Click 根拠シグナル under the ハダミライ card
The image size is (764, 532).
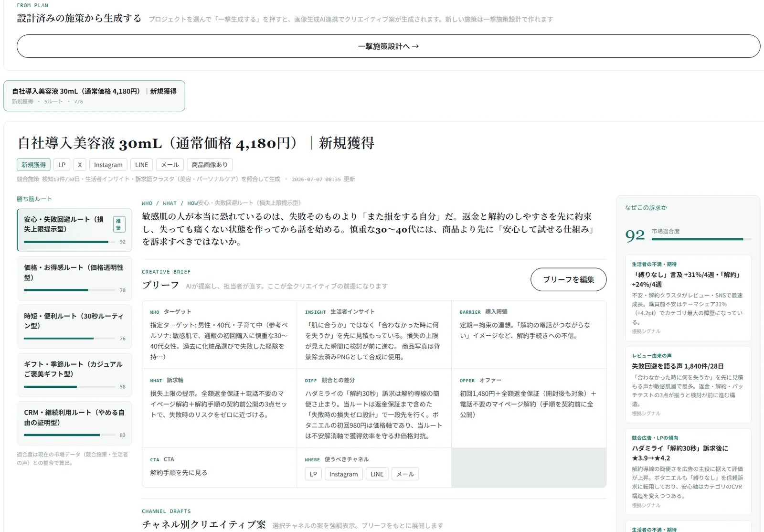[x=646, y=505]
